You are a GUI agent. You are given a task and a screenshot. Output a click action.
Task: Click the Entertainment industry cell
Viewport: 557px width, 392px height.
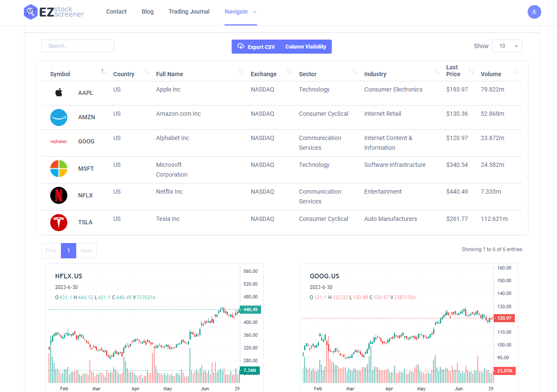[383, 192]
